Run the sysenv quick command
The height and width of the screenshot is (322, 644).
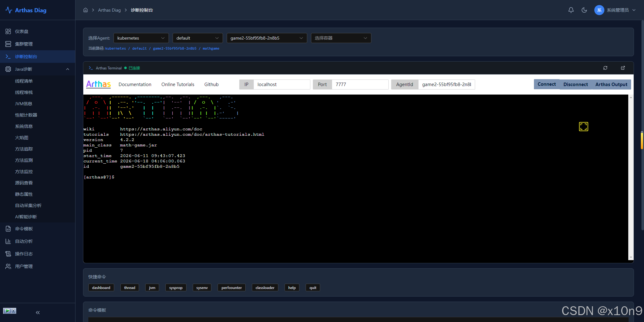[202, 288]
